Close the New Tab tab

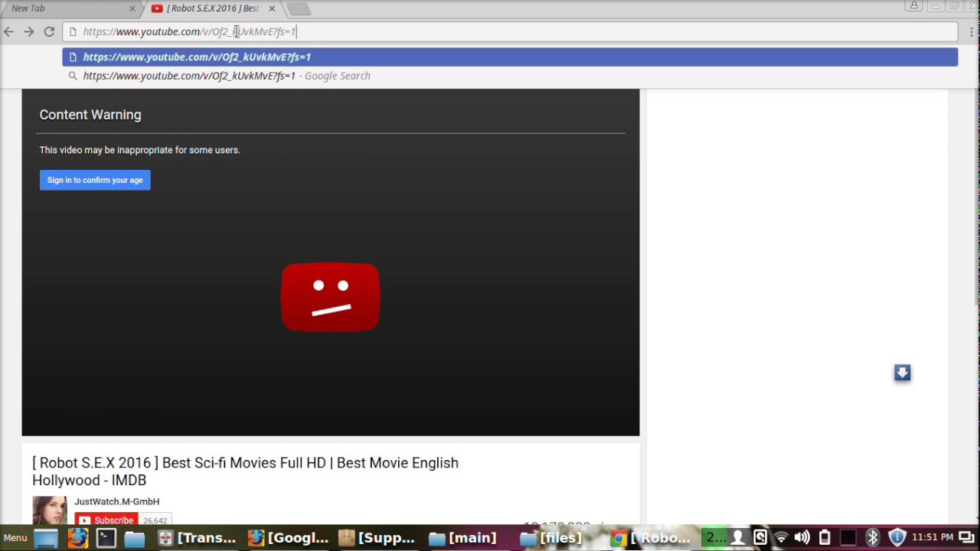pos(132,8)
